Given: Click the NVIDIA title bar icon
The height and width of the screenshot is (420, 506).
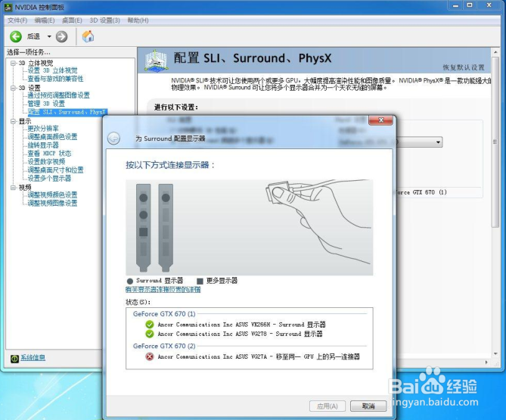Looking at the screenshot, I should [x=8, y=7].
